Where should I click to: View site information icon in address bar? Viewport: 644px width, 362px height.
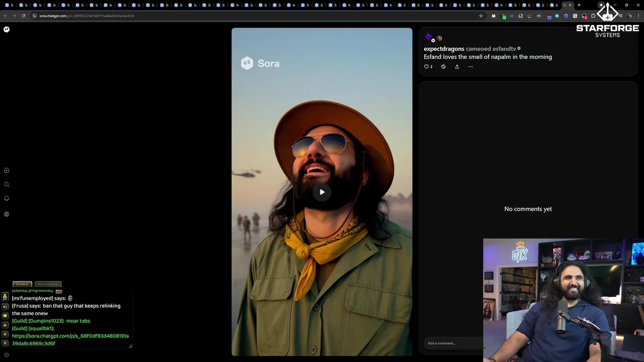(34, 16)
